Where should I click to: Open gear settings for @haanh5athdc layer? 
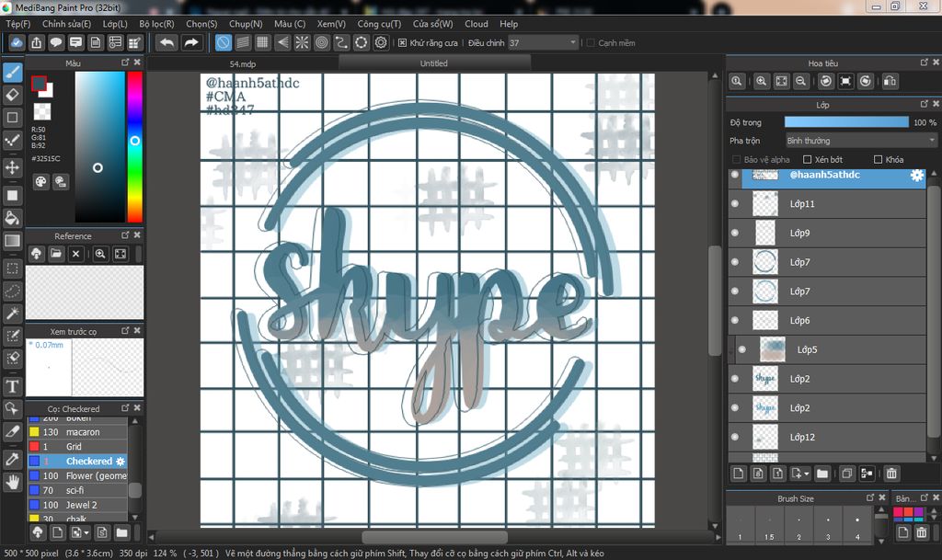coord(917,175)
